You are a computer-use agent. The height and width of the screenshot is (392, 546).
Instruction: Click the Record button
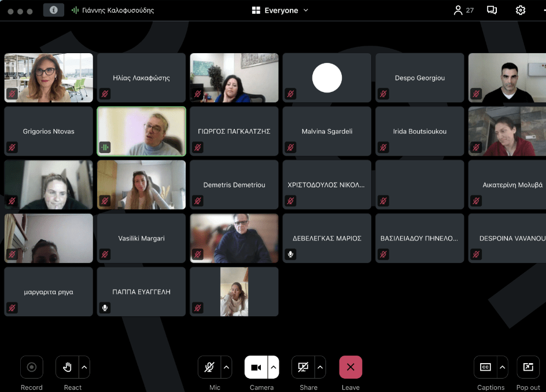click(x=32, y=367)
